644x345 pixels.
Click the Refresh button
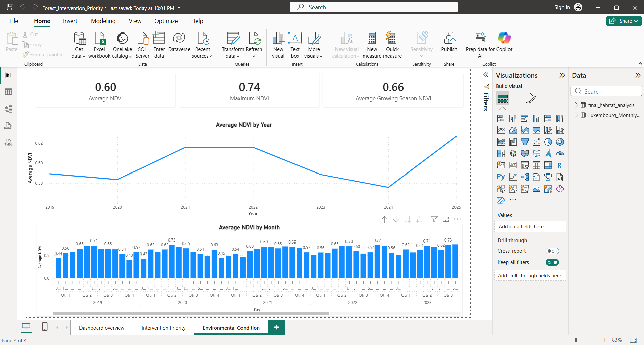(254, 45)
